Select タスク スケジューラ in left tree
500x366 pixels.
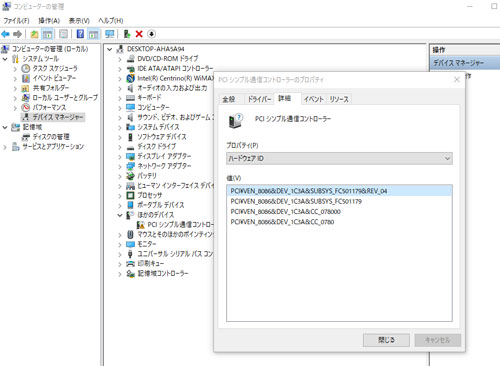(x=55, y=68)
